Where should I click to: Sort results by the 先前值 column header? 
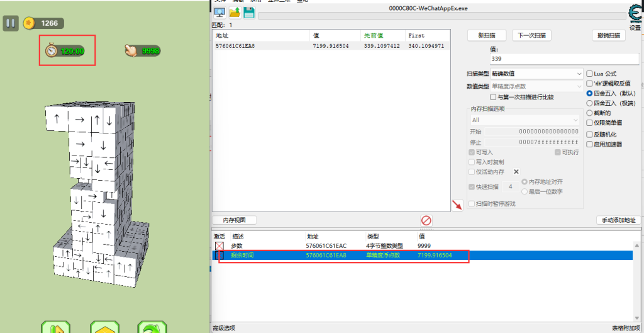click(382, 35)
